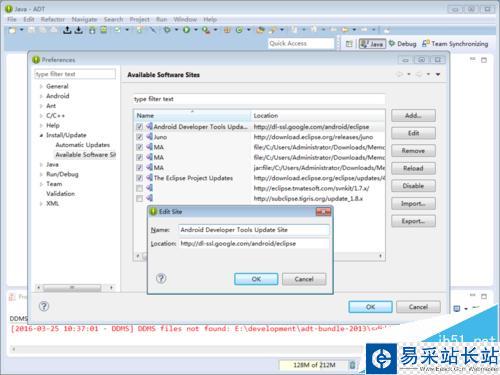This screenshot has height=375, width=500.
Task: Select Automatic Updates in preferences tree
Action: coord(83,145)
